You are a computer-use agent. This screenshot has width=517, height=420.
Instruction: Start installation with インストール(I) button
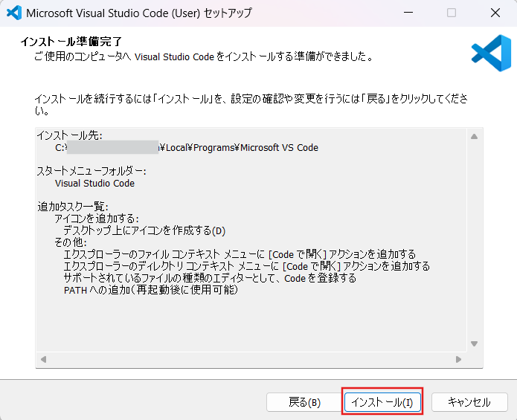(x=382, y=402)
